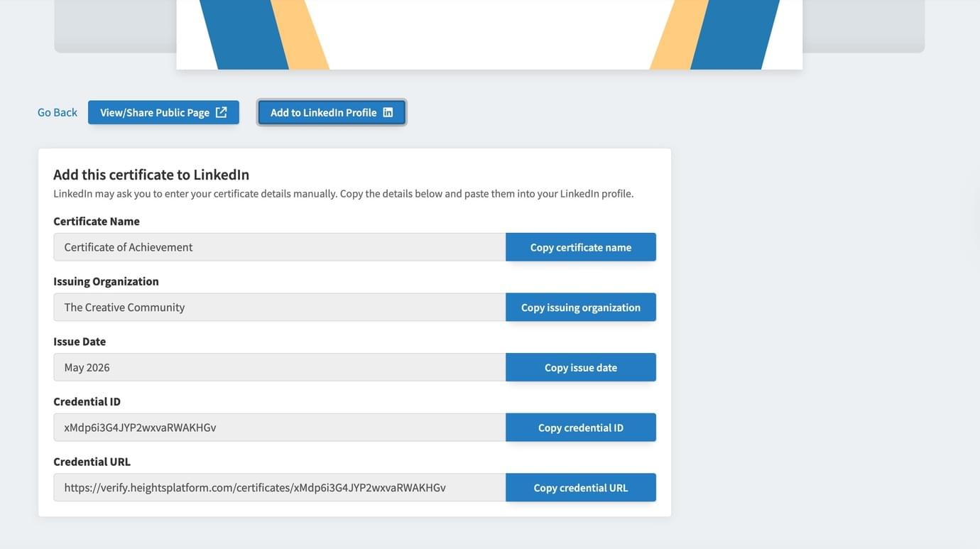Copy the issue date
Image resolution: width=980 pixels, height=549 pixels.
point(581,367)
